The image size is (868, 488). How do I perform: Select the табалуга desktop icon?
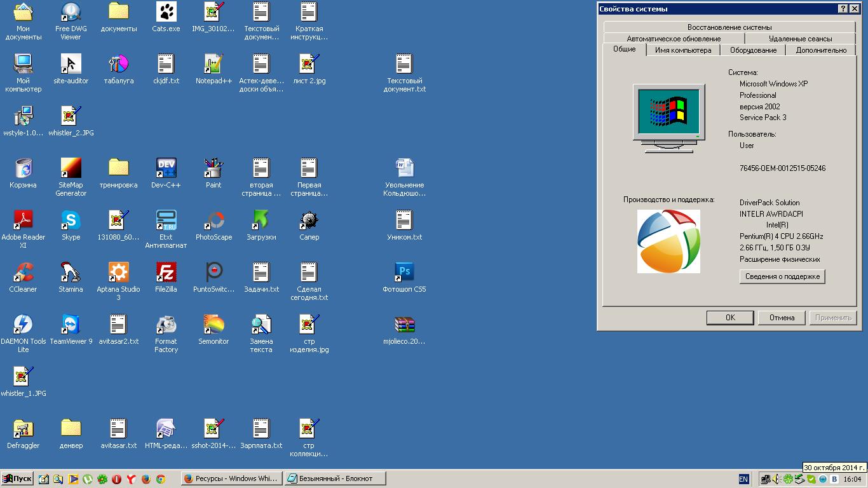(118, 69)
